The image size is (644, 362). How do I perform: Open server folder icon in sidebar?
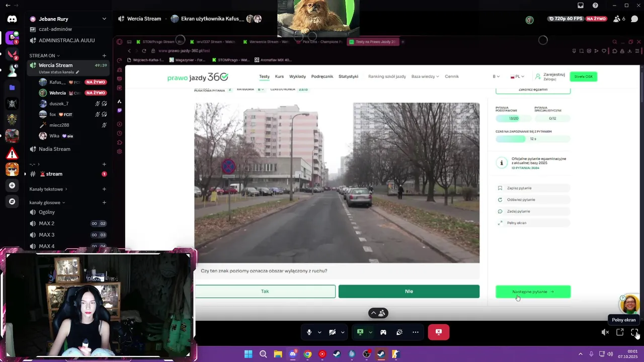click(x=12, y=87)
